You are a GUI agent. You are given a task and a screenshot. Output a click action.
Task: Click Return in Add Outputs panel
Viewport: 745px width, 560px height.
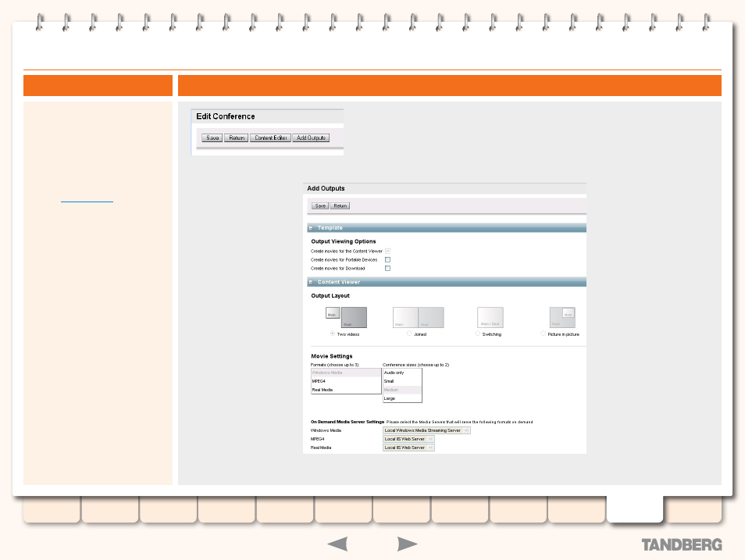click(x=340, y=206)
